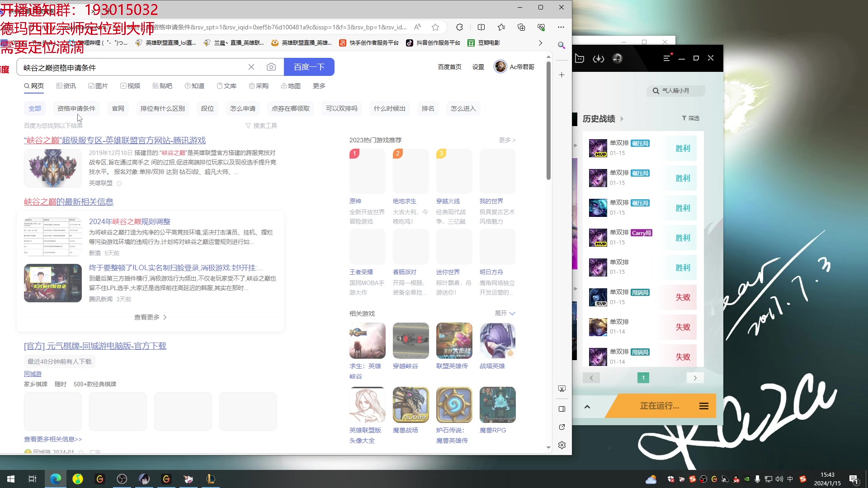Go to previous page of match history
The width and height of the screenshot is (868, 488).
[x=591, y=378]
